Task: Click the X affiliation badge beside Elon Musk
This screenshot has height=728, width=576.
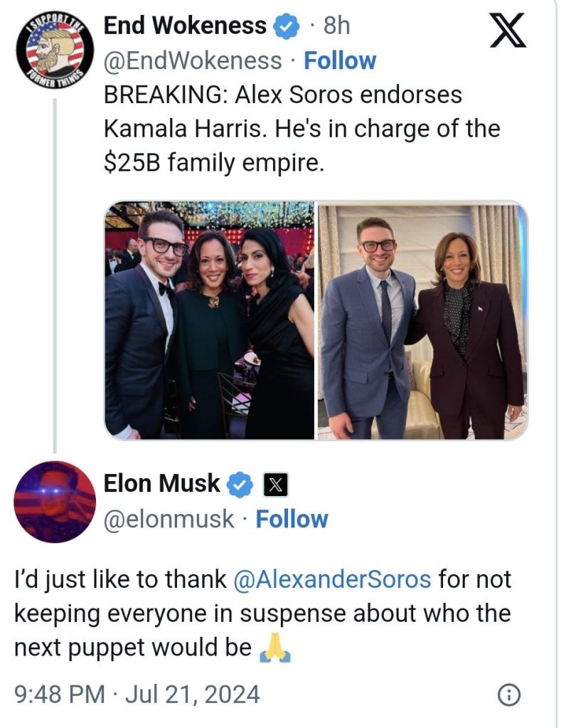Action: click(275, 485)
